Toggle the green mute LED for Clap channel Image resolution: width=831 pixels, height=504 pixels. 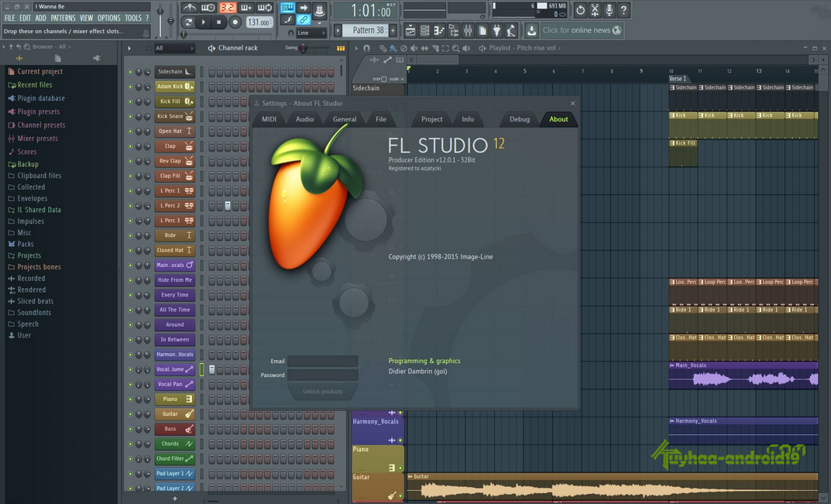tap(130, 146)
